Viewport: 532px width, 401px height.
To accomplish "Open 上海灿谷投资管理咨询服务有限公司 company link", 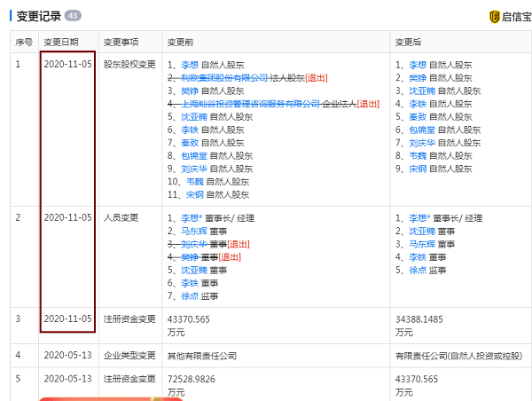I will point(250,104).
